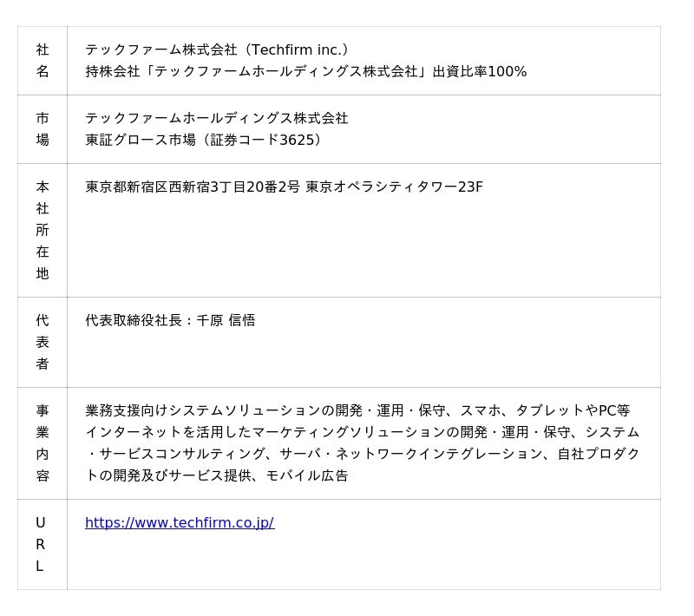Click the 社名 row label cell

[42, 61]
